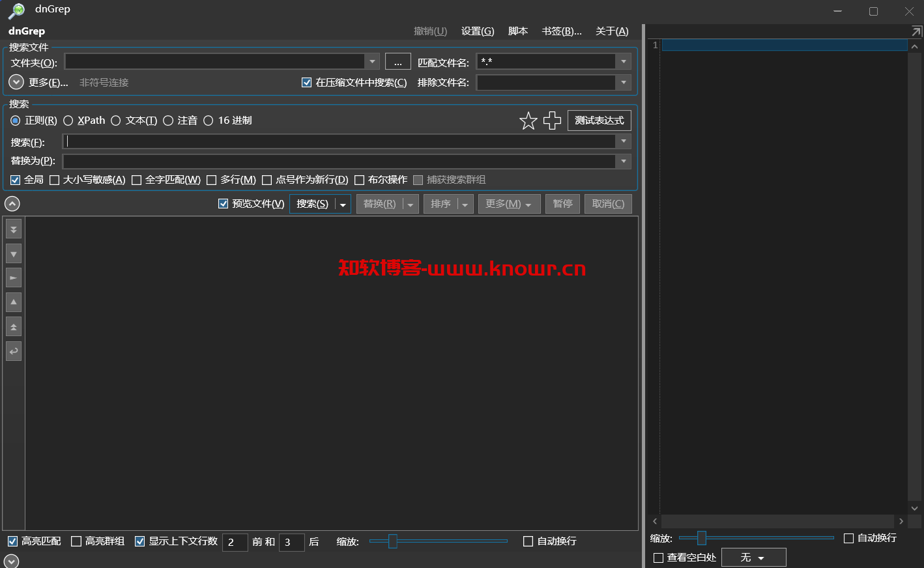Pop out preview panel arrow icon
924x568 pixels.
pyautogui.click(x=916, y=31)
